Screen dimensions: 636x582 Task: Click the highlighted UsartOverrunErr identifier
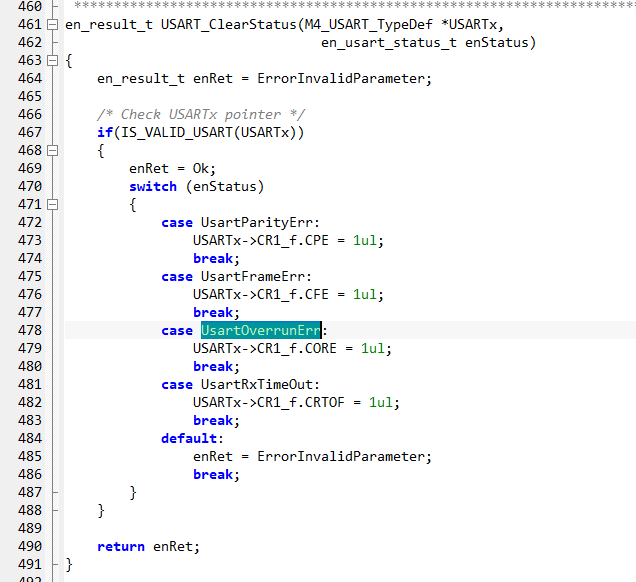[x=261, y=331]
